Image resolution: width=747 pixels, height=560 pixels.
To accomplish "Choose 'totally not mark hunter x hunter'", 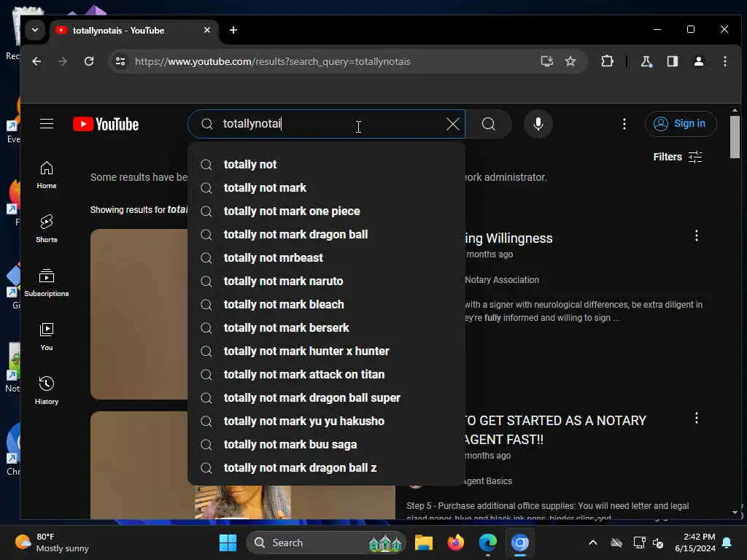I will coord(326,351).
